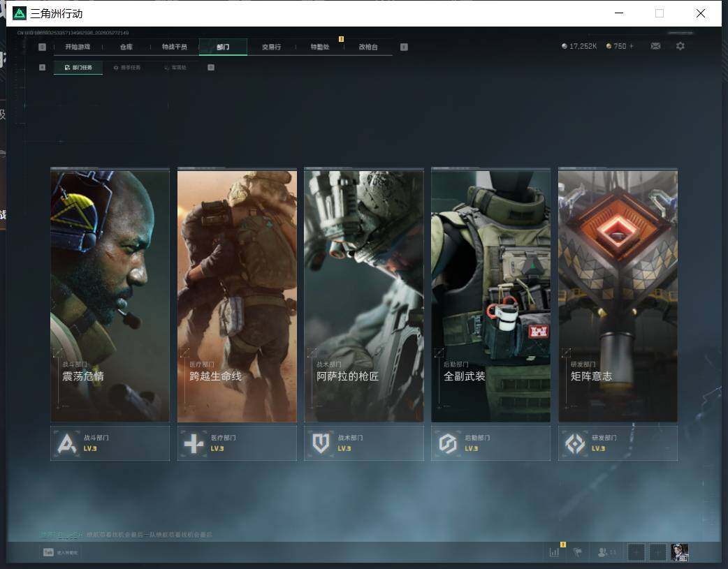Click the expand arrow icon on 全副武装 card
Screen dimensions: 728x569
click(x=439, y=353)
